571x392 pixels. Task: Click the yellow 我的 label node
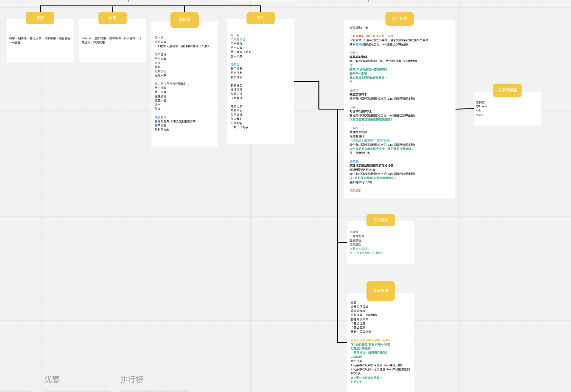260,18
